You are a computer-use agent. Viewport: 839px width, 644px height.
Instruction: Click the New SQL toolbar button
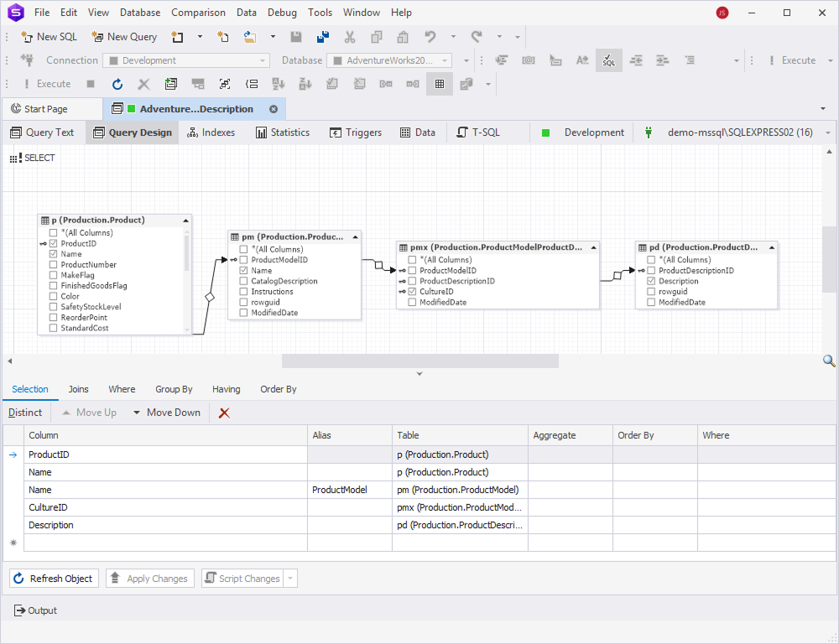(49, 37)
